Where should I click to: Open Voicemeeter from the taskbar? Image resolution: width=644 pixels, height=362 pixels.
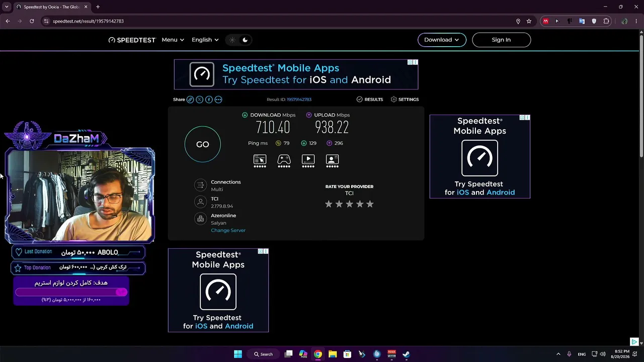(391, 354)
